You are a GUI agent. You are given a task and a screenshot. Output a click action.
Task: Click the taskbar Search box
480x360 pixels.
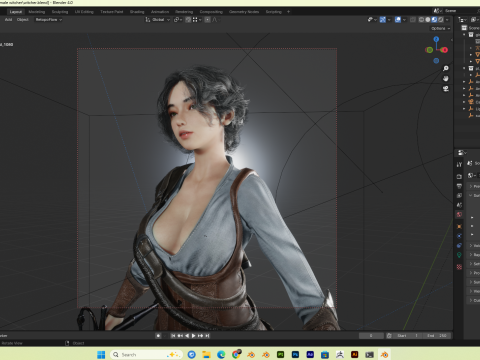coord(146,354)
